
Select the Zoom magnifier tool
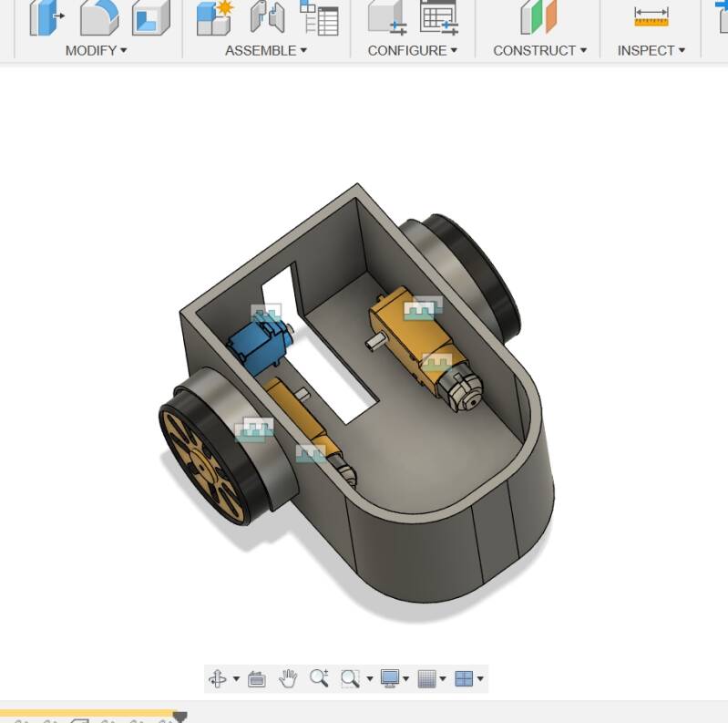click(318, 678)
